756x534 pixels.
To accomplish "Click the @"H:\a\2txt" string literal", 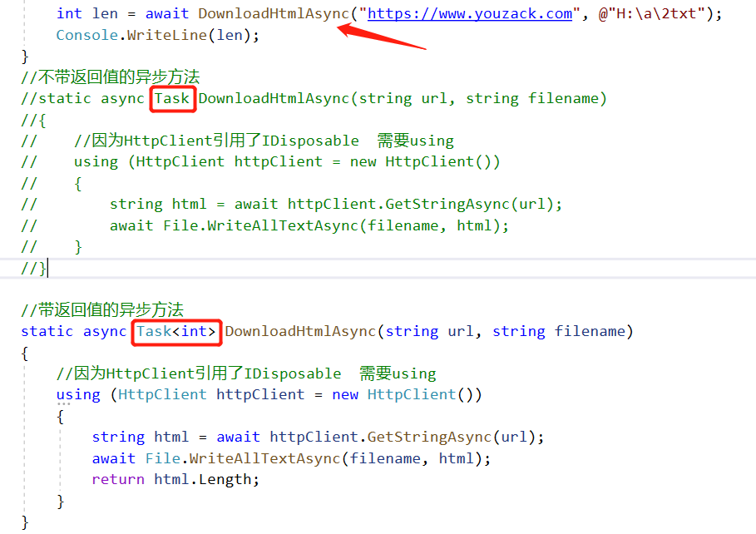I will click(x=652, y=13).
